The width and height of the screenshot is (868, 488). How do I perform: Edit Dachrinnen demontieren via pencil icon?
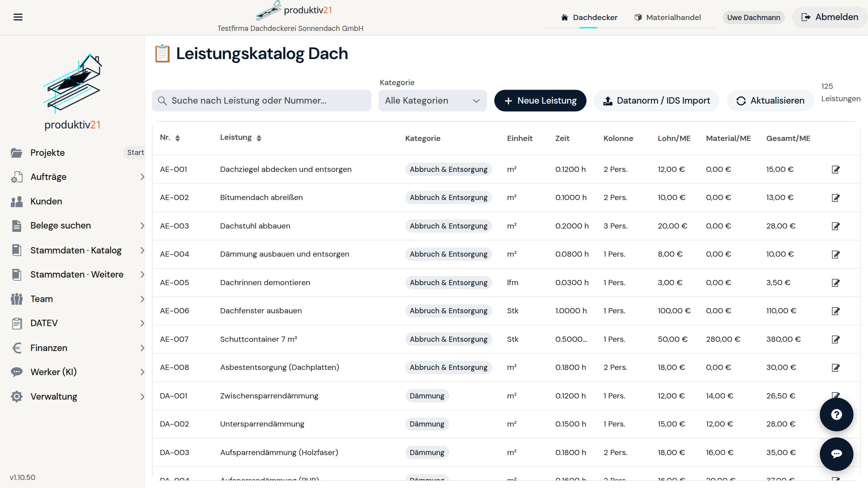835,283
